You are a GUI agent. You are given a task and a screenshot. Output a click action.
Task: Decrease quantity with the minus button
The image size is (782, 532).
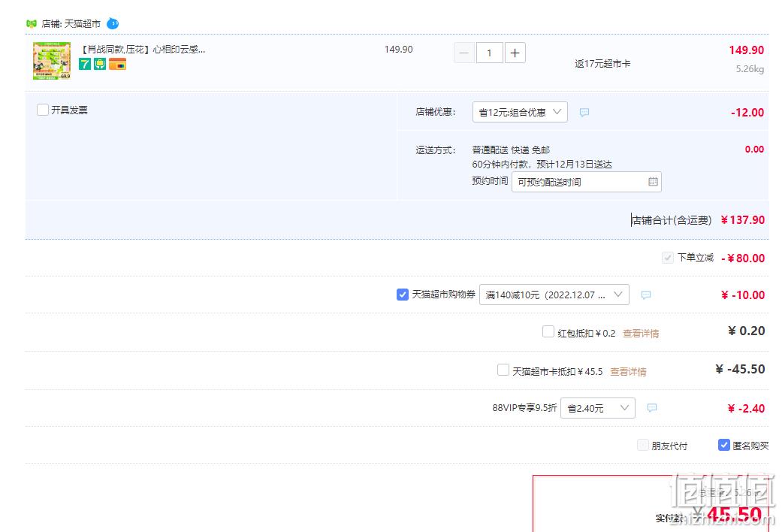(463, 53)
